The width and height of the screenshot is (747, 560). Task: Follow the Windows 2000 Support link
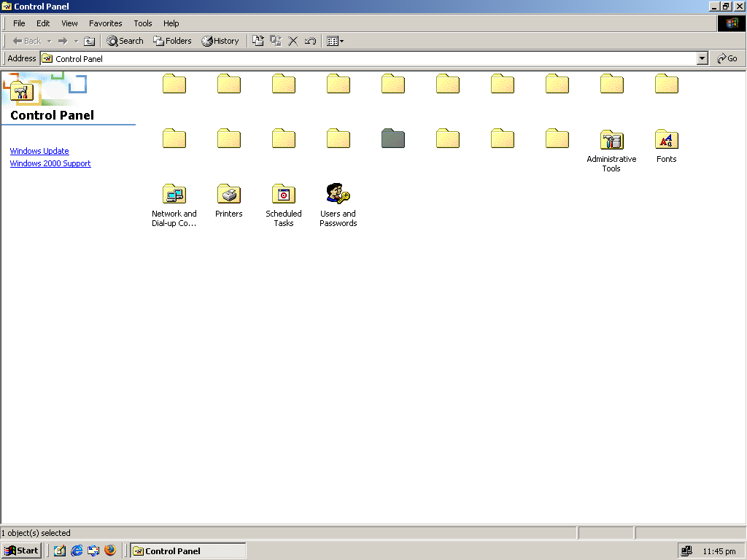click(x=50, y=163)
